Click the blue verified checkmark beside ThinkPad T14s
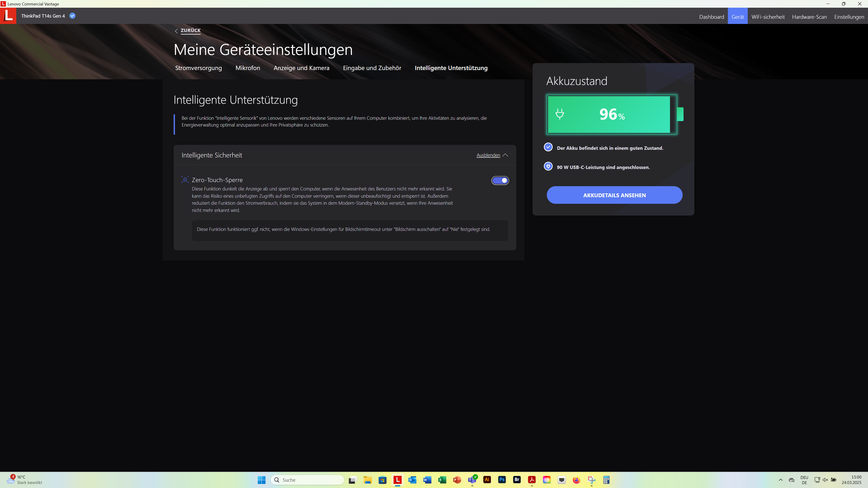 [72, 16]
